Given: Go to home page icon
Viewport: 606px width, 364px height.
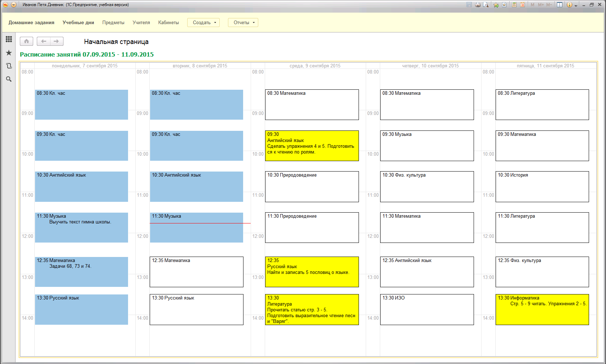Looking at the screenshot, I should point(26,41).
